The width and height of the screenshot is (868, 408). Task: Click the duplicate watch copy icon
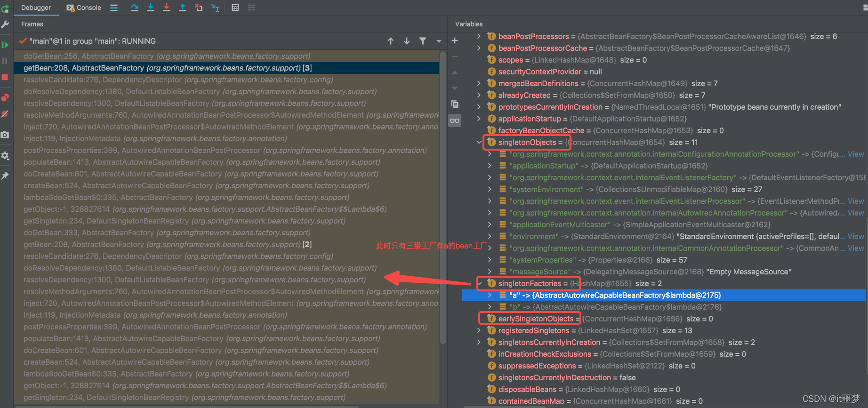[455, 104]
